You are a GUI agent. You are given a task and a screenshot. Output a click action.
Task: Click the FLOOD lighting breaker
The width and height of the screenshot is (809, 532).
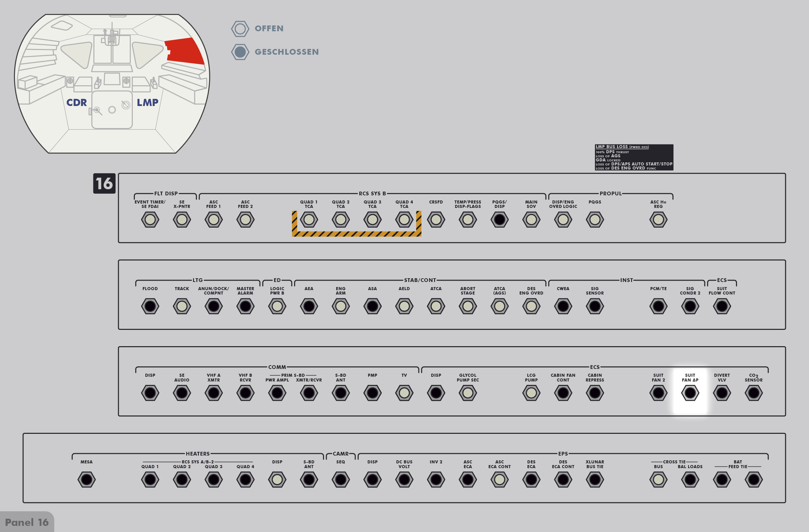(150, 306)
